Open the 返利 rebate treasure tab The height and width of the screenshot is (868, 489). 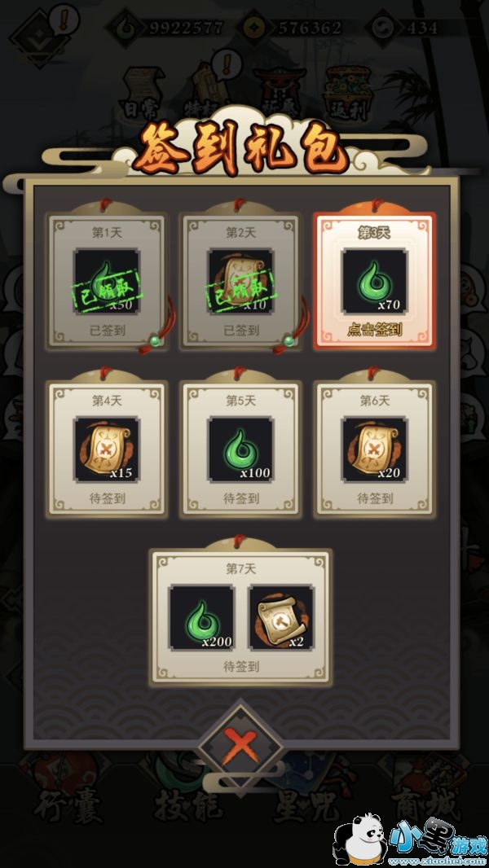tap(346, 94)
